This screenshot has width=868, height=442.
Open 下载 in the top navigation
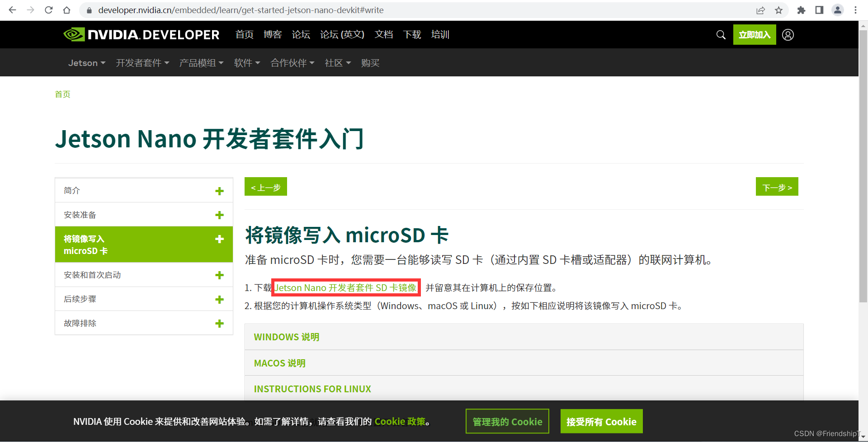[x=412, y=34]
